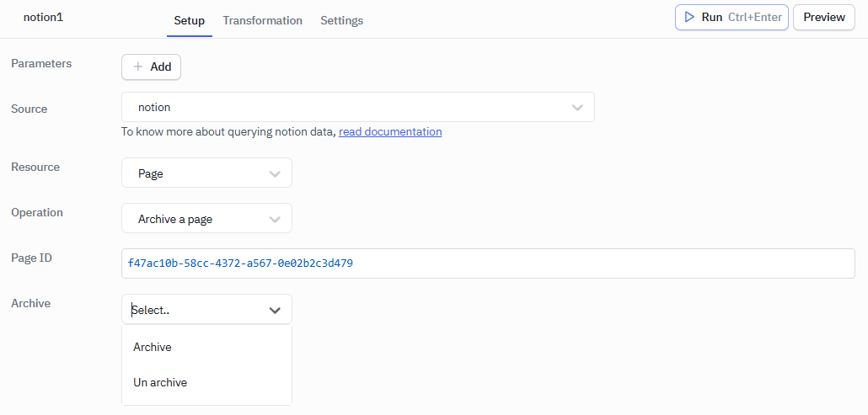Collapse the Archive dropdown using its chevron
Screen dimensions: 868x415
[x=275, y=310]
